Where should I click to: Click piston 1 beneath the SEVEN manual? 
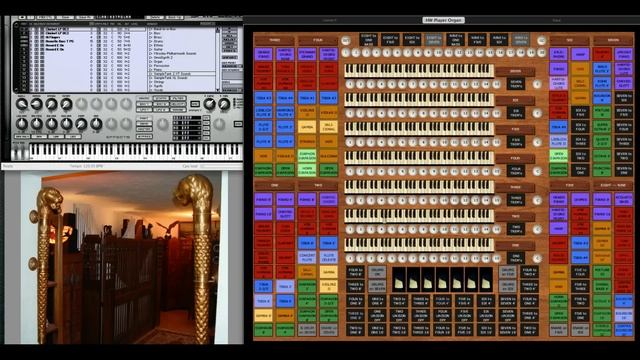(350, 84)
